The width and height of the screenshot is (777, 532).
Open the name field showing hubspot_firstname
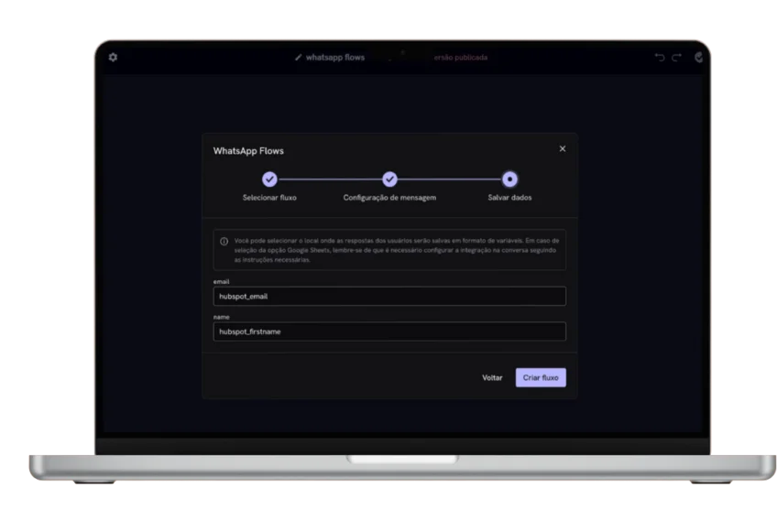(388, 331)
